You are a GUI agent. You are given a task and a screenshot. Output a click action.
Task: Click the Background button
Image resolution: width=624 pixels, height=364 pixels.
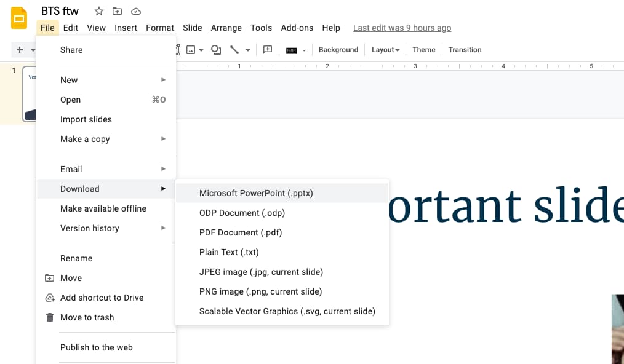tap(338, 50)
